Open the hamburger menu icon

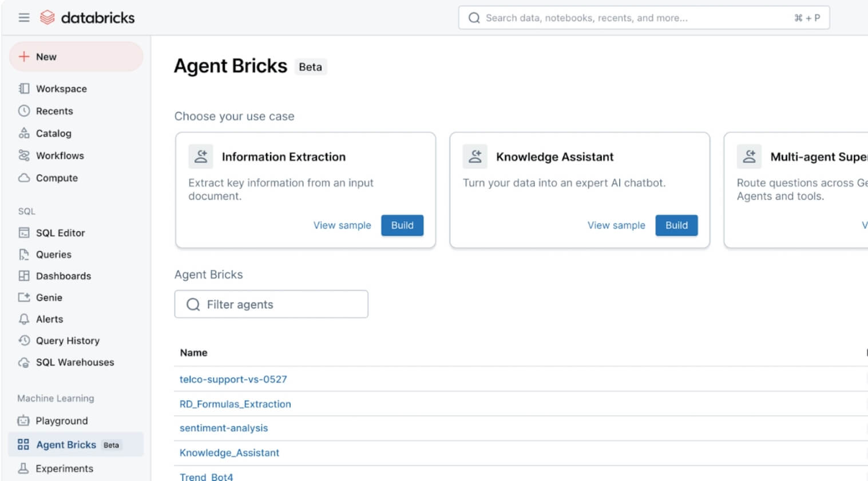[x=24, y=18]
